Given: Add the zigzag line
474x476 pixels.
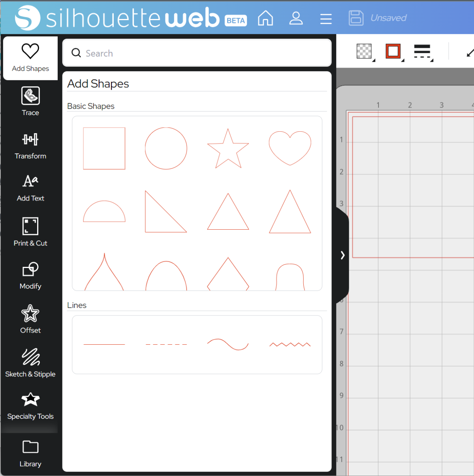Looking at the screenshot, I should tap(290, 344).
